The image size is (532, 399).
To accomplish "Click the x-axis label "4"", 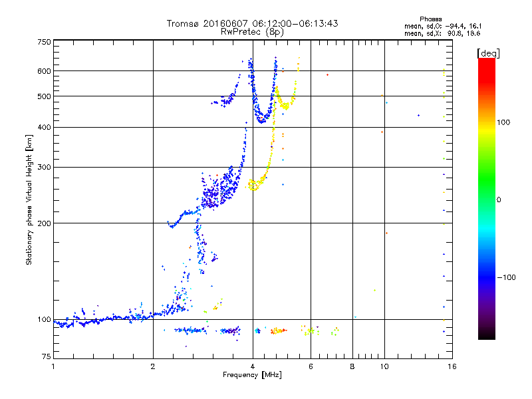I will [x=253, y=366].
